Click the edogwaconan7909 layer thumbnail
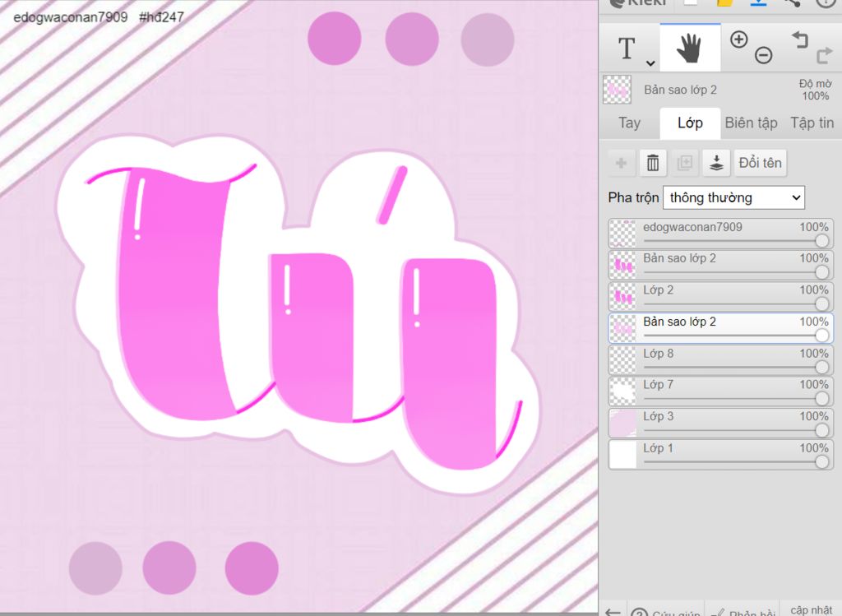The image size is (842, 616). click(x=623, y=234)
